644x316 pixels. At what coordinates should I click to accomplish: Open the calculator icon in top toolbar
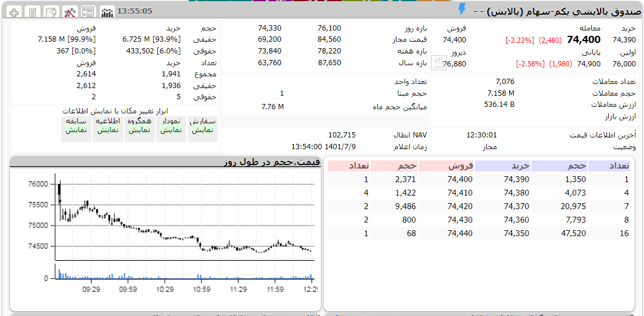coord(32,12)
